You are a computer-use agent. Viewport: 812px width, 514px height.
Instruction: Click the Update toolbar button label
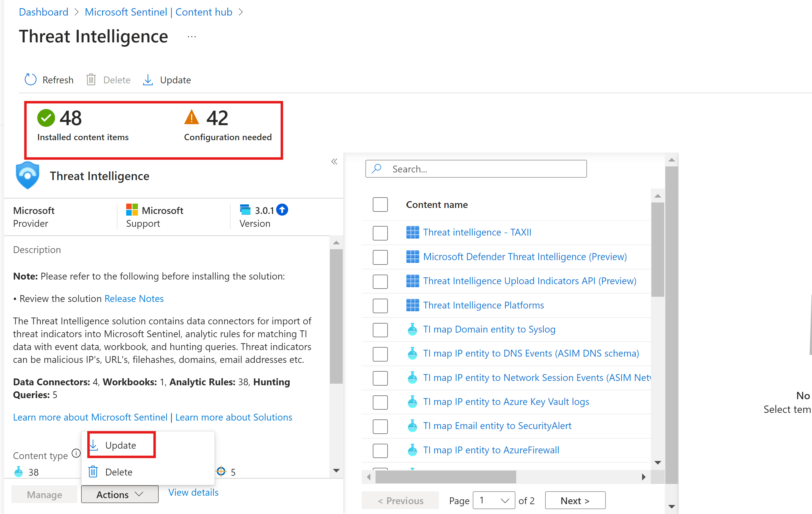(175, 80)
